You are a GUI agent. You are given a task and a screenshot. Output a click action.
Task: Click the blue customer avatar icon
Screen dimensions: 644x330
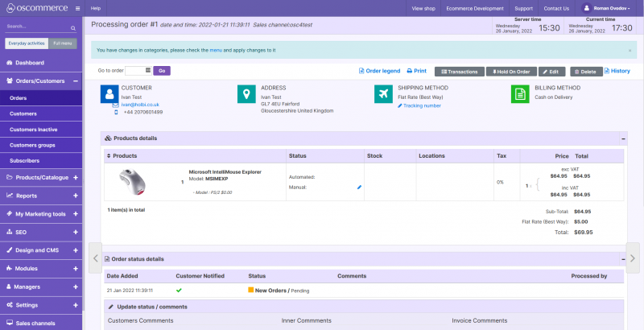(x=109, y=94)
